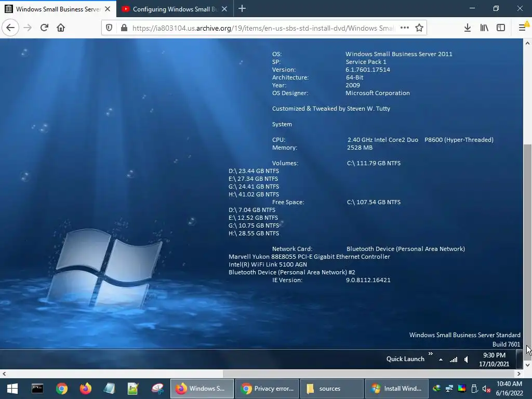Open the Firefox hamburger menu
The image size is (532, 399).
click(x=523, y=27)
